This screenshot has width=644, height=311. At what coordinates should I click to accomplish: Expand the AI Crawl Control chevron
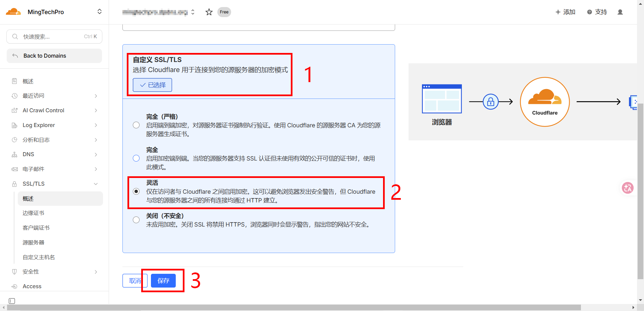96,110
